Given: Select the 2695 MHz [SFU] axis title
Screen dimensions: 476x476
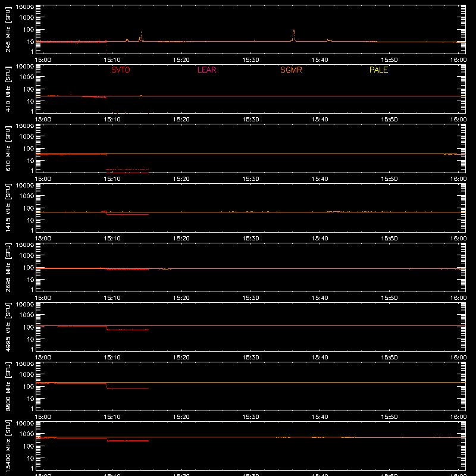Looking at the screenshot, I should [8, 267].
